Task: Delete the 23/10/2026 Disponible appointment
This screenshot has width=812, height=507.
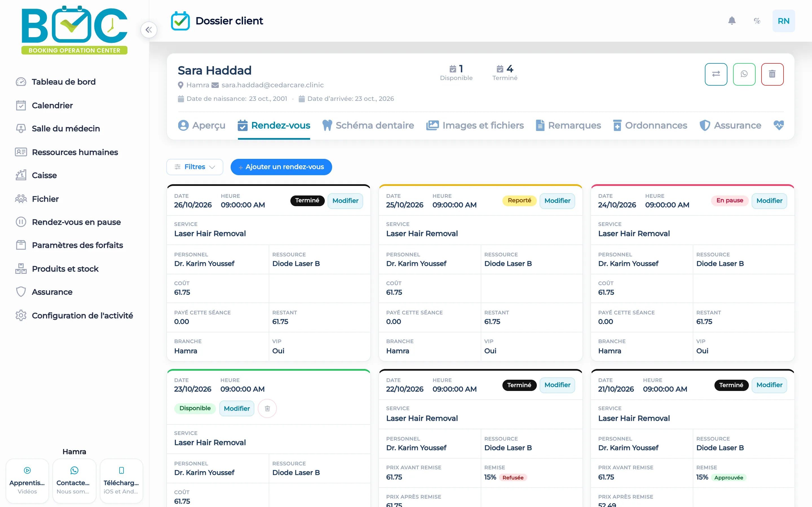Action: tap(267, 408)
